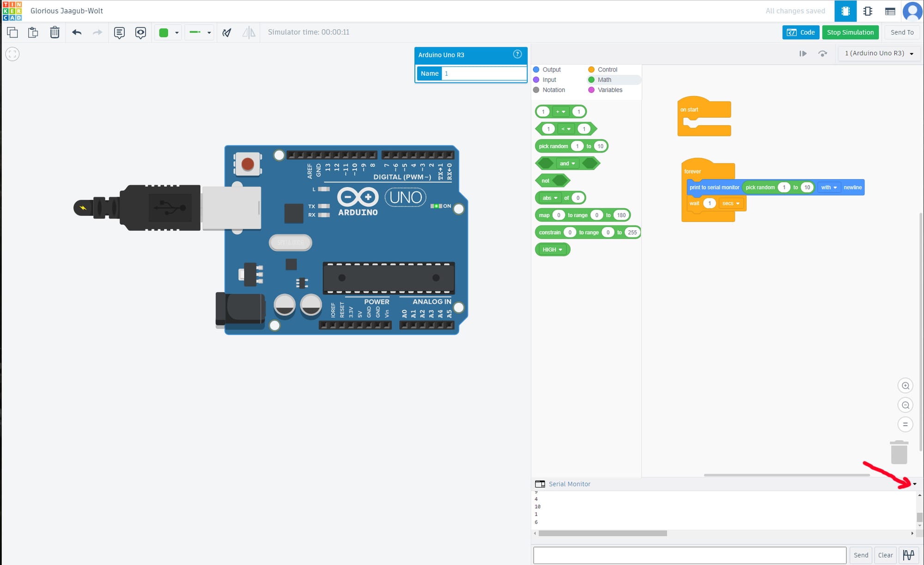Click the Serial Monitor panel icon

pos(540,484)
